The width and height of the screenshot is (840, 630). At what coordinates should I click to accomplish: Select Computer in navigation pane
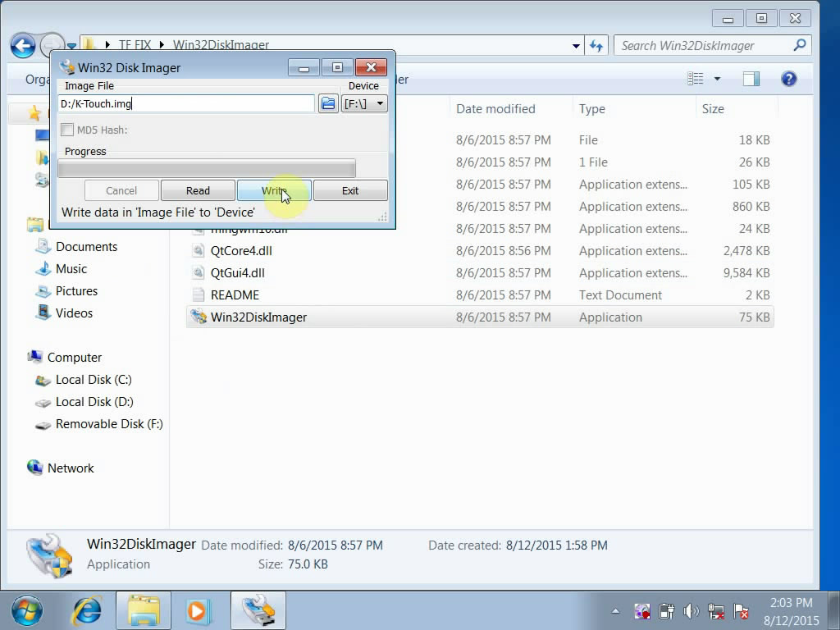pyautogui.click(x=75, y=358)
